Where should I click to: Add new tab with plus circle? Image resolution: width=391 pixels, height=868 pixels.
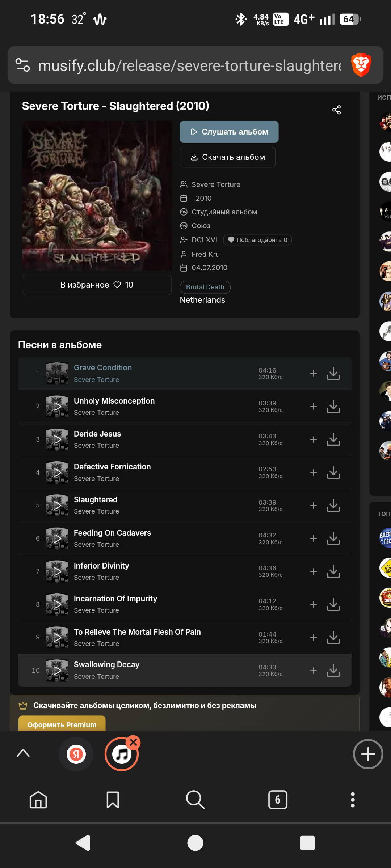[368, 754]
